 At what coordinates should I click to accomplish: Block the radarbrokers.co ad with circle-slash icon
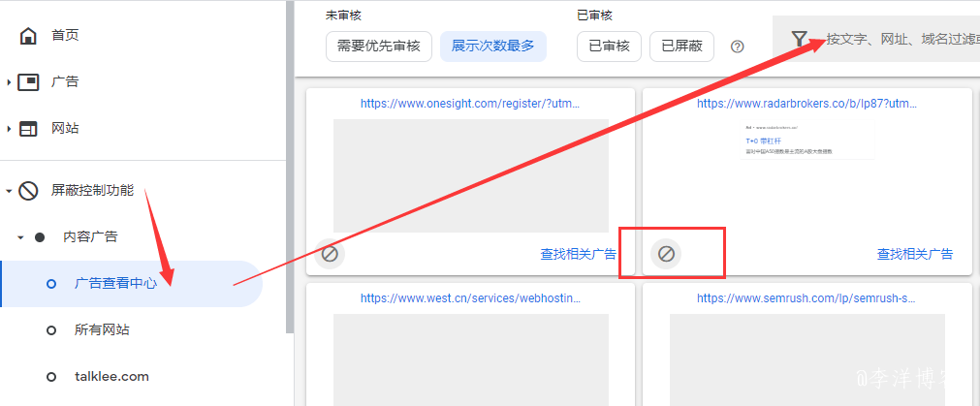point(666,254)
